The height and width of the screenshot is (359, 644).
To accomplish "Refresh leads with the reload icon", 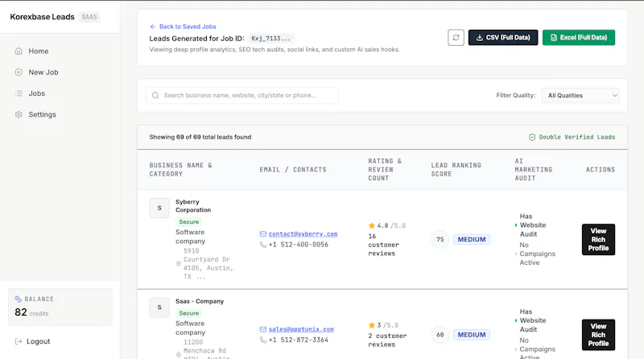I will pyautogui.click(x=456, y=37).
